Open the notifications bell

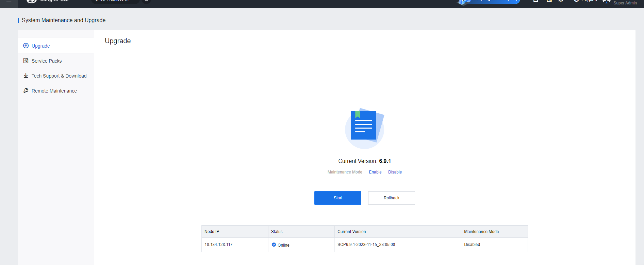pos(561,1)
